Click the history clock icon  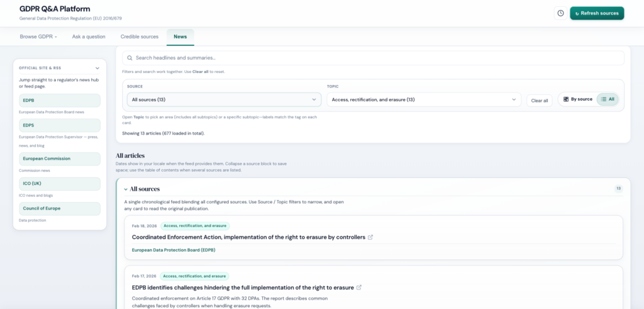tap(560, 13)
